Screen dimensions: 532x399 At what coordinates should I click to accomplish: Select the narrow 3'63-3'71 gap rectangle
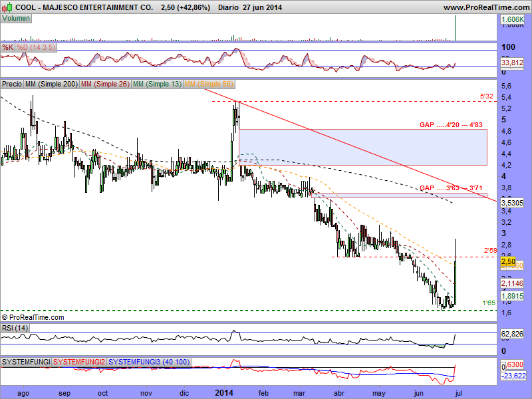[400, 196]
